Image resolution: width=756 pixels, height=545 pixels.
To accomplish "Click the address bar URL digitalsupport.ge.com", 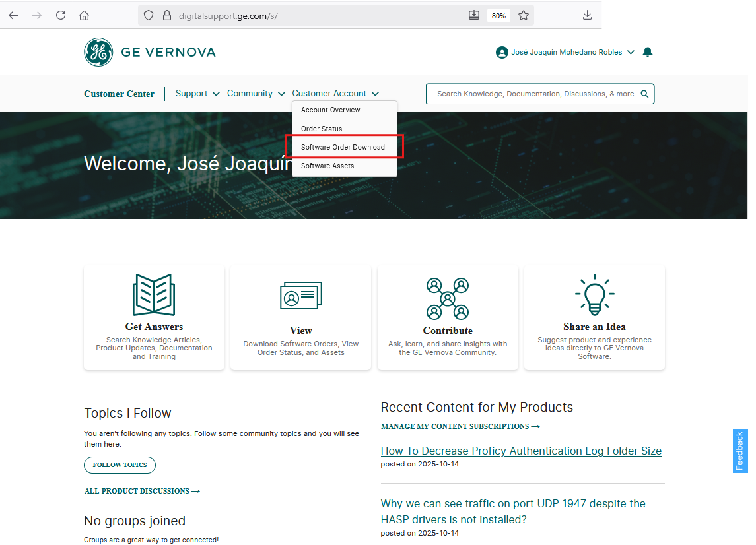I will click(x=228, y=16).
